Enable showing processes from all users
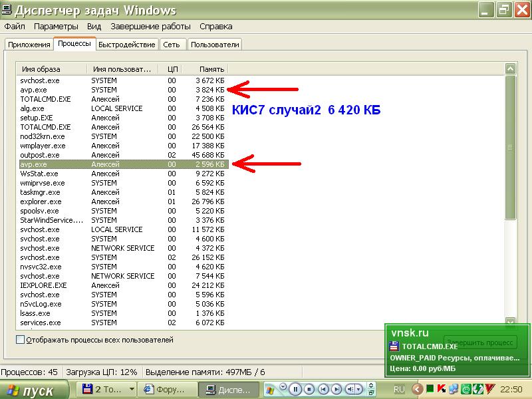532x399 pixels. [20, 340]
